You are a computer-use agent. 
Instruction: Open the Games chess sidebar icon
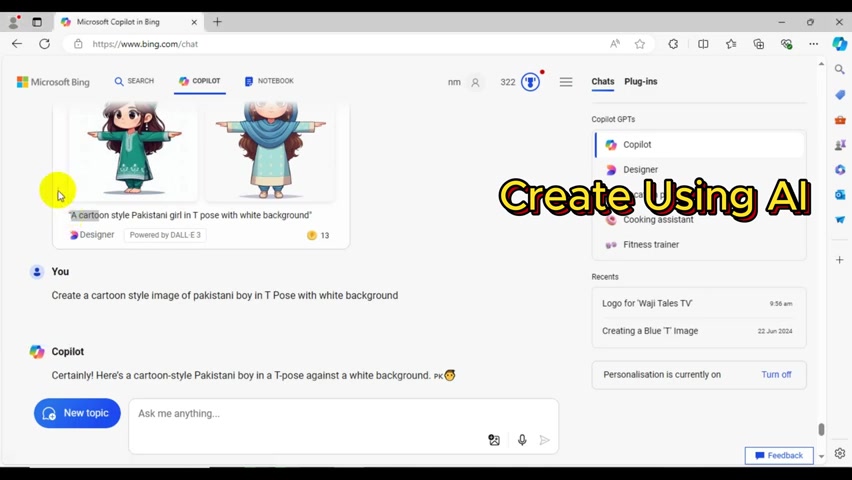[840, 145]
